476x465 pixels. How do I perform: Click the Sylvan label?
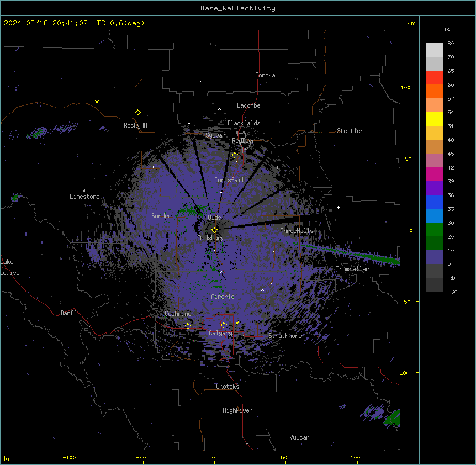215,135
